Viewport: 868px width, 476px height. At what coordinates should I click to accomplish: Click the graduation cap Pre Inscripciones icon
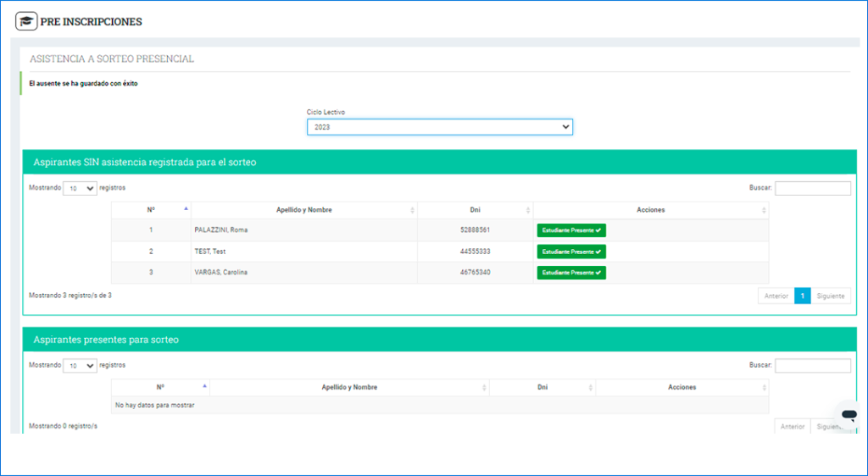tap(26, 21)
